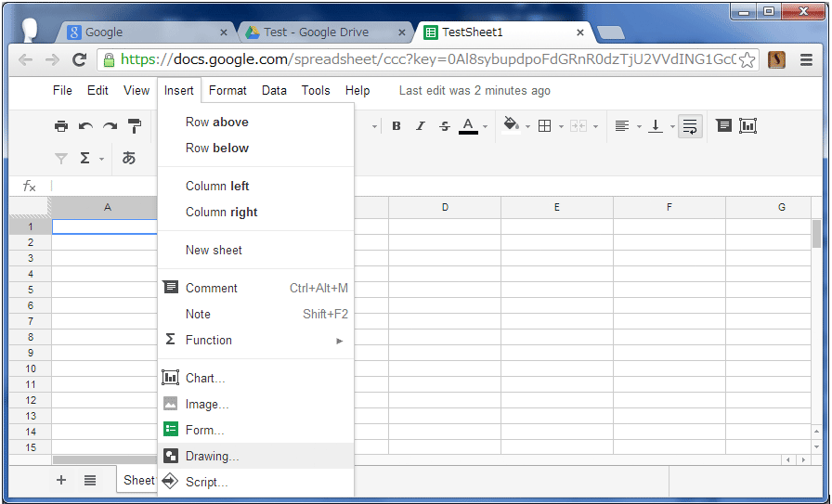This screenshot has width=832, height=504.
Task: Open the Chrome menu hamburger icon
Action: tap(807, 60)
